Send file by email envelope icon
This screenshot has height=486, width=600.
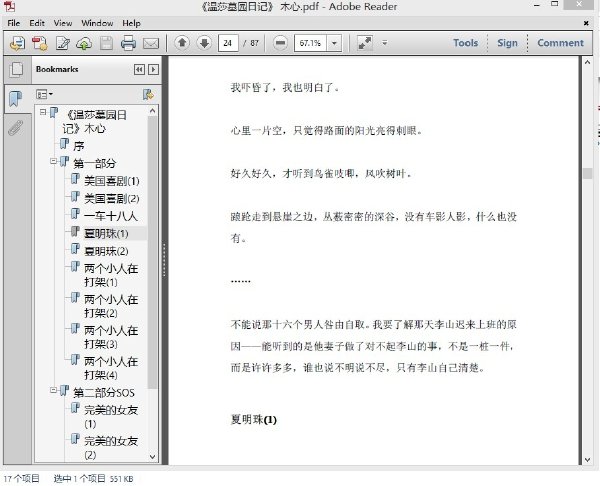[151, 43]
